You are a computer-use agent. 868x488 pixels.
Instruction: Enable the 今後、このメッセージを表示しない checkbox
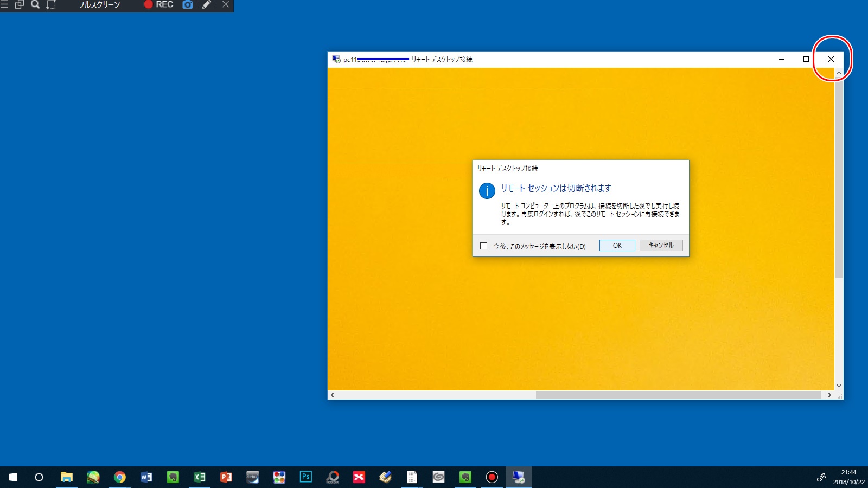484,246
